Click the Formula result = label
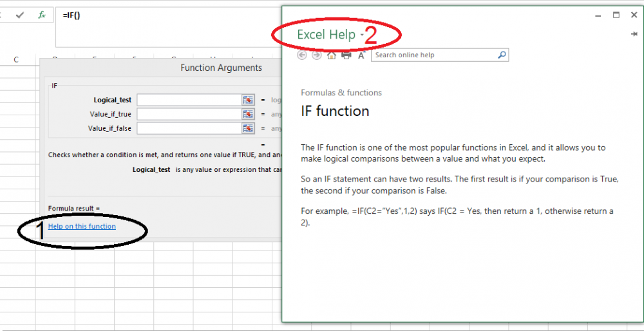Viewport: 644px width, 331px height. [x=74, y=208]
